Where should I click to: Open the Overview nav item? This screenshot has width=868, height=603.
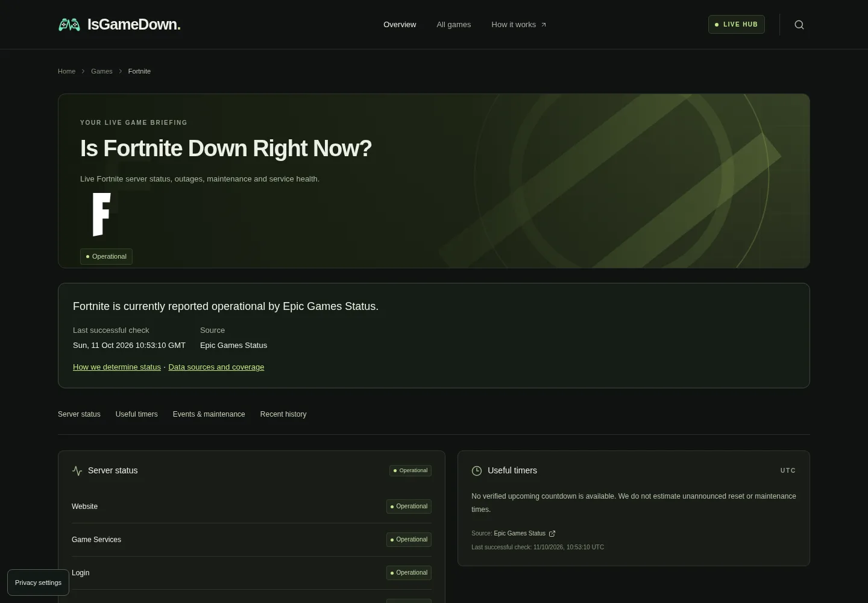tap(400, 25)
